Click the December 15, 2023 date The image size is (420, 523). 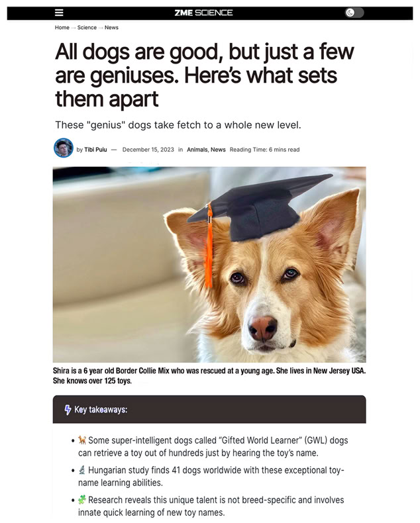(148, 150)
